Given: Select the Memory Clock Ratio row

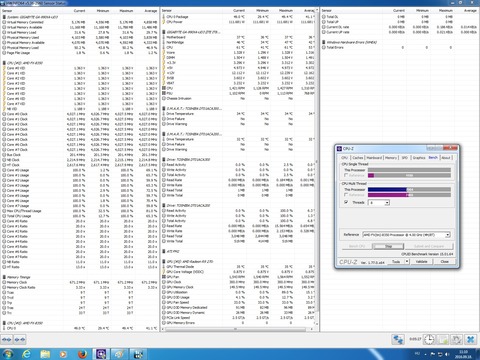Looking at the screenshot, I should click(x=80, y=287).
